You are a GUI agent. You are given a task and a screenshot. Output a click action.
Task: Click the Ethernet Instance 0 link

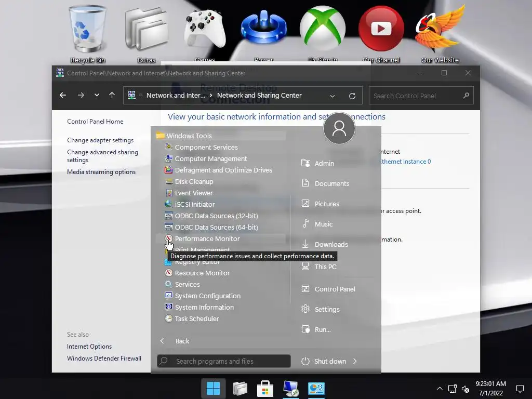point(405,162)
